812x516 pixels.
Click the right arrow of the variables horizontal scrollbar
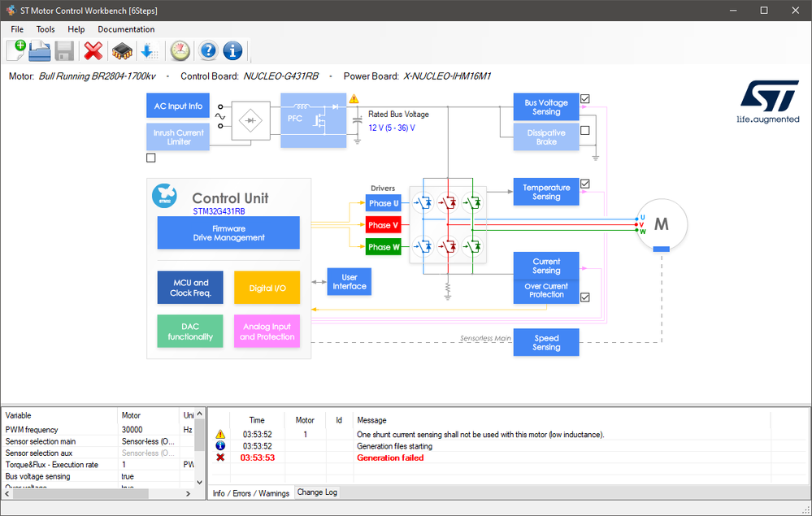click(x=188, y=494)
